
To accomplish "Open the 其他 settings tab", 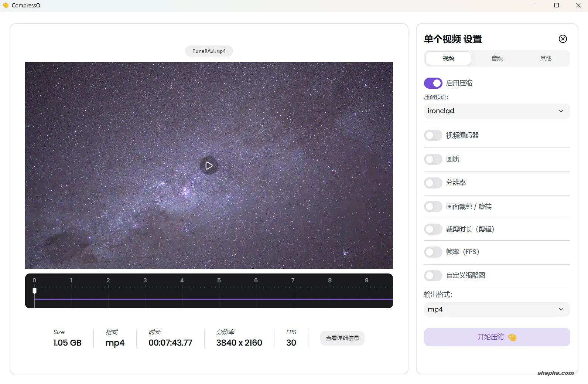I will click(546, 58).
